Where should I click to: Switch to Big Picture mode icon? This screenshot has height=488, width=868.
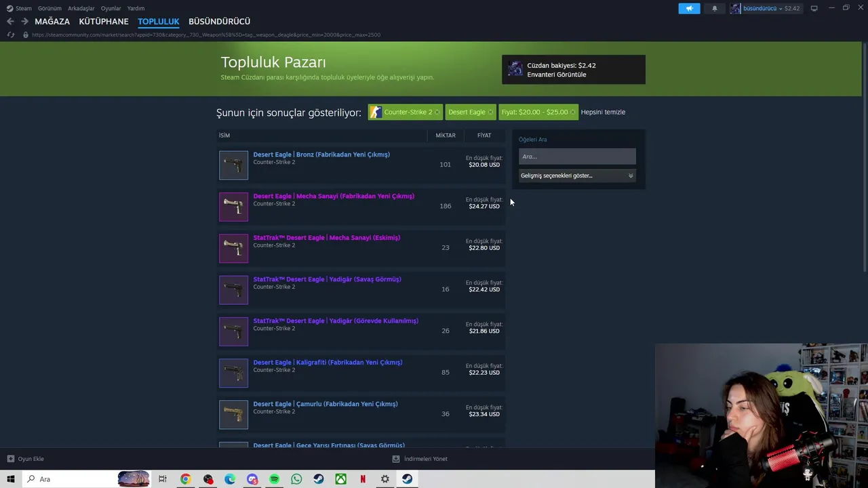point(814,8)
